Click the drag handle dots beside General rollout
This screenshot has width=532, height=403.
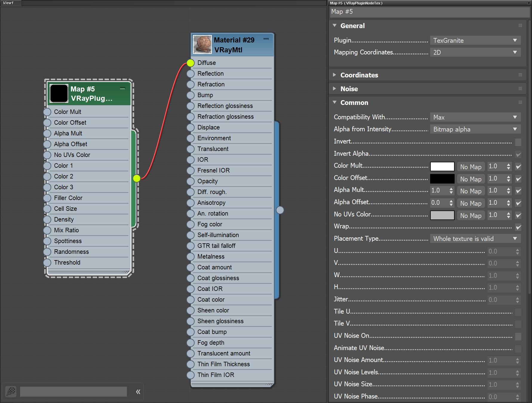520,26
